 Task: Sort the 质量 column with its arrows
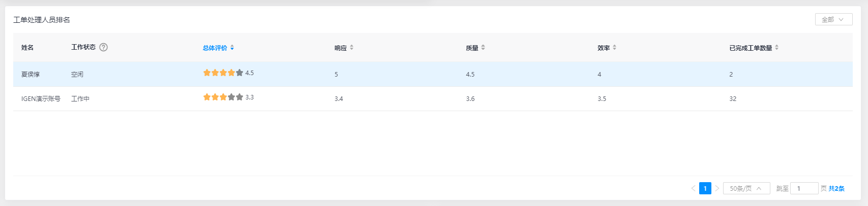(483, 48)
